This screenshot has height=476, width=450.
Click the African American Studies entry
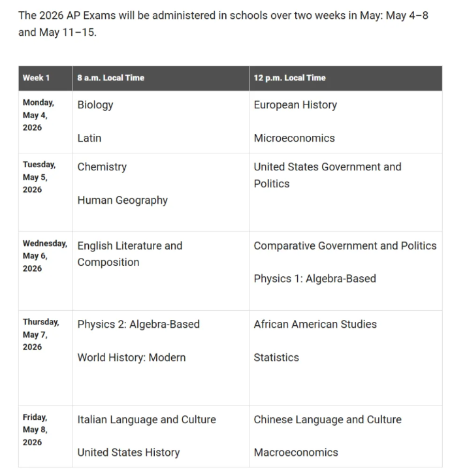pyautogui.click(x=315, y=324)
